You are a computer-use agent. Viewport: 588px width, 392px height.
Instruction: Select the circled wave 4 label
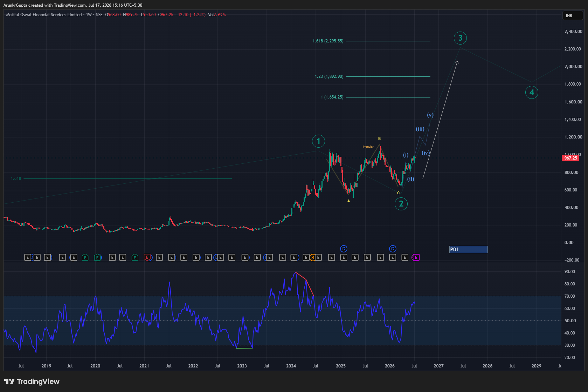pos(532,92)
